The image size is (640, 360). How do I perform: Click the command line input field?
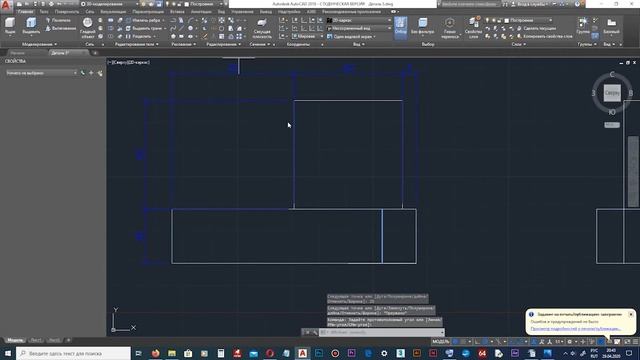click(x=381, y=333)
